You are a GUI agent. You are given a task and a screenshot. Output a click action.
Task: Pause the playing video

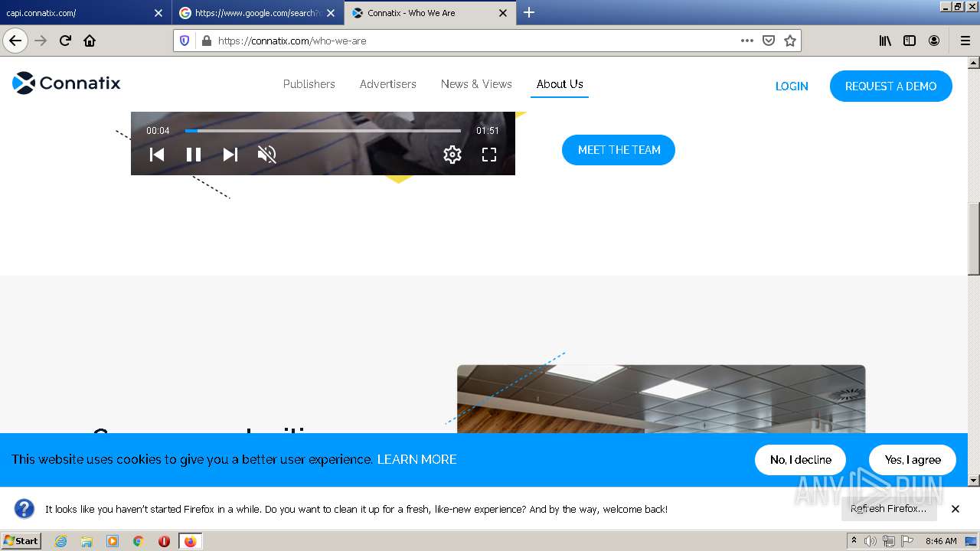point(194,155)
